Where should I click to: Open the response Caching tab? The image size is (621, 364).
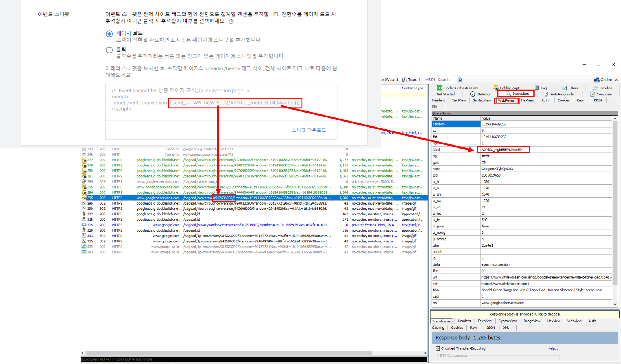(x=438, y=328)
